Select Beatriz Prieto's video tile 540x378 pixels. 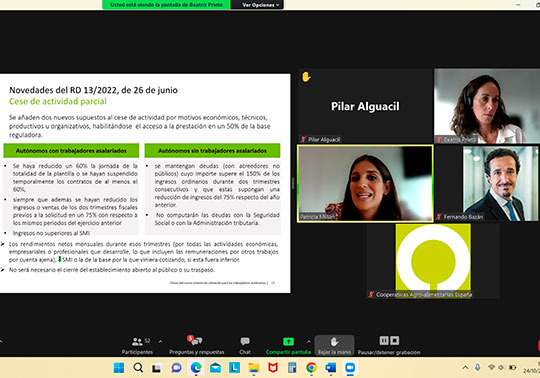click(487, 106)
